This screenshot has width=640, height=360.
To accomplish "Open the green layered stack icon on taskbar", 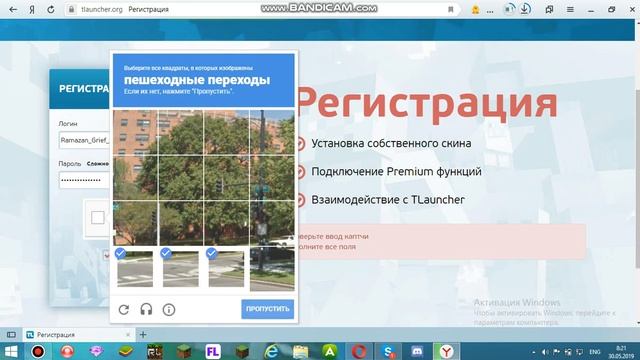I will [x=126, y=351].
